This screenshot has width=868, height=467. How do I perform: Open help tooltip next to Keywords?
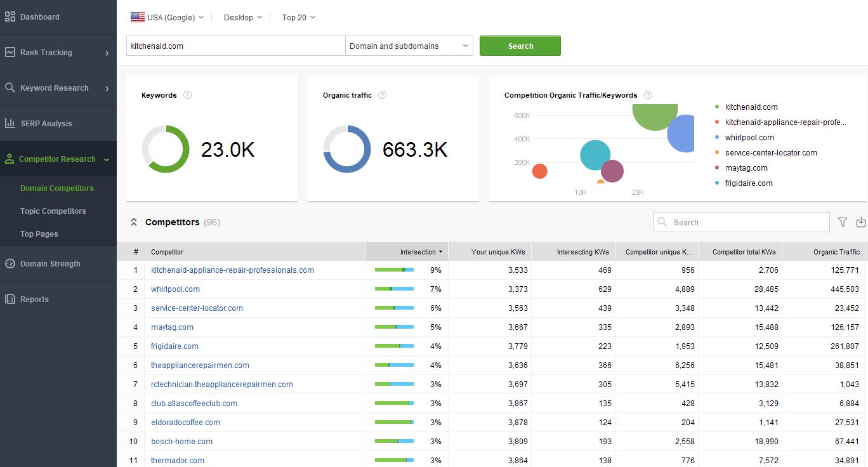point(187,95)
